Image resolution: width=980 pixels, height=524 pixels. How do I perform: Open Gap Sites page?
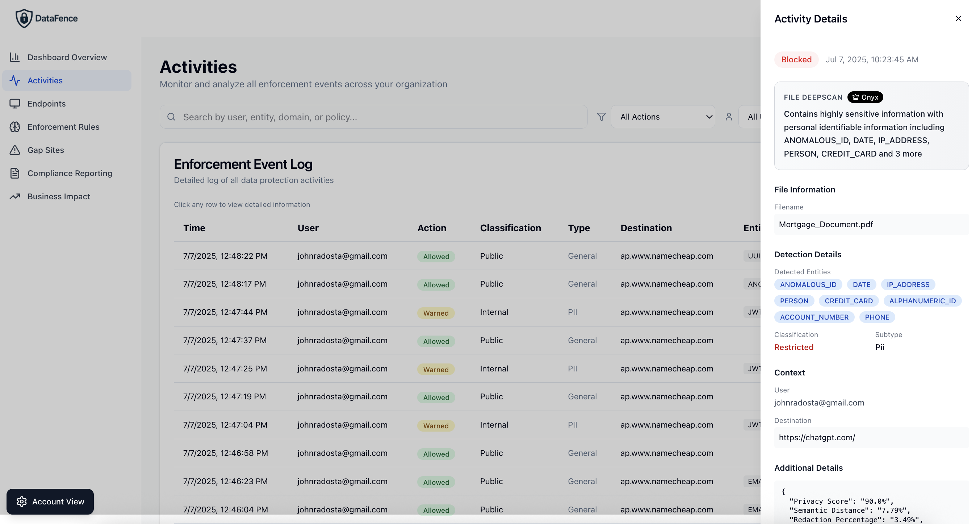(67, 150)
